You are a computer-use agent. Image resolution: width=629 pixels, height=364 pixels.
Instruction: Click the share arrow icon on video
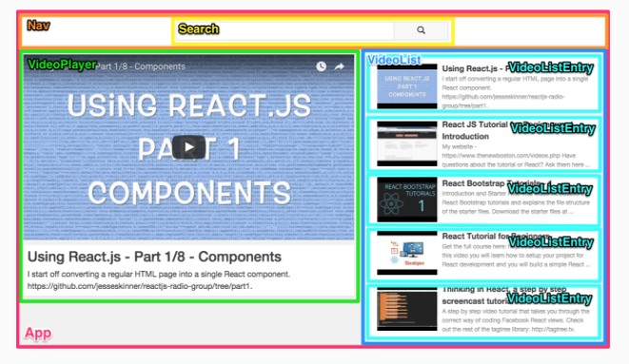[x=340, y=67]
